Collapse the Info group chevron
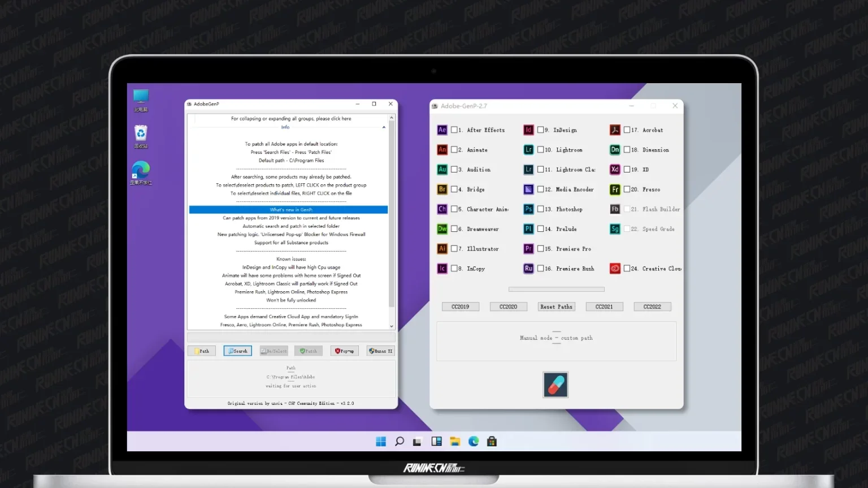The height and width of the screenshot is (488, 868). pyautogui.click(x=384, y=127)
